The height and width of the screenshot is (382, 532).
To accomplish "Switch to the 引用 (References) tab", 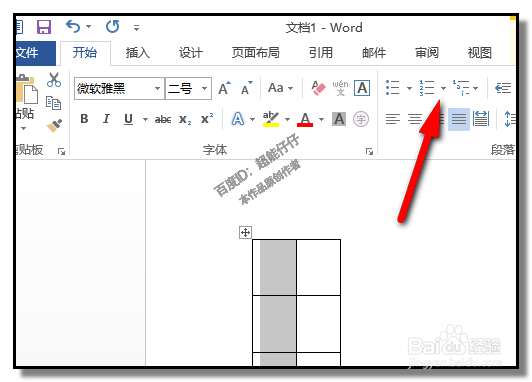I will (321, 53).
